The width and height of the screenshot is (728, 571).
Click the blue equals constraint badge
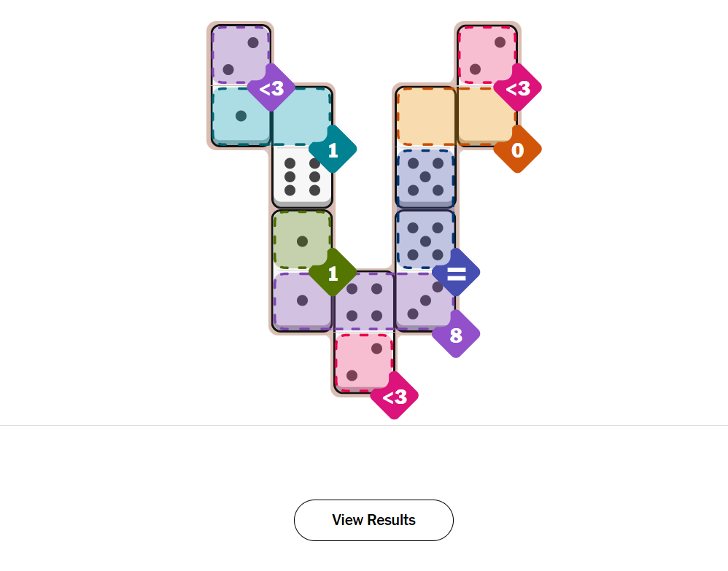456,273
